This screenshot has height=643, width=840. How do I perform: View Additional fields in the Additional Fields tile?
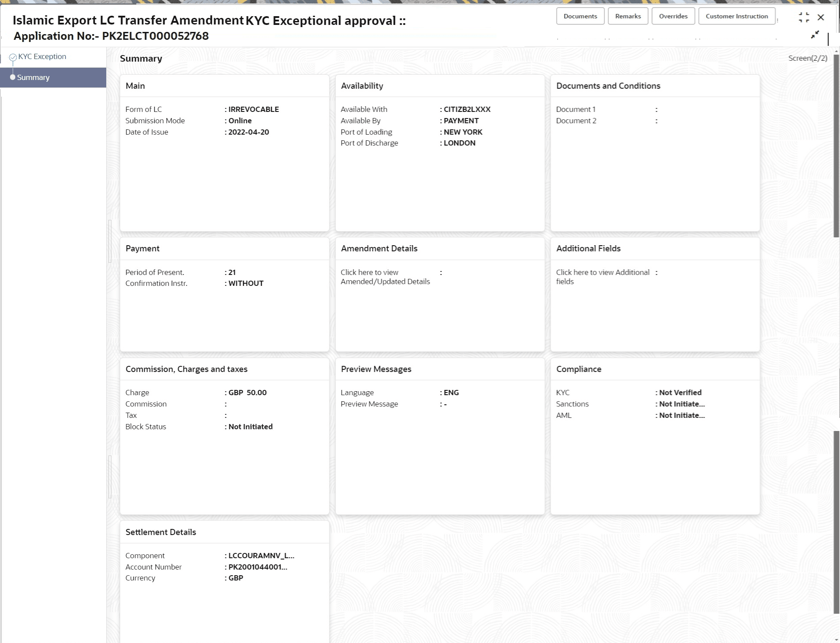602,277
